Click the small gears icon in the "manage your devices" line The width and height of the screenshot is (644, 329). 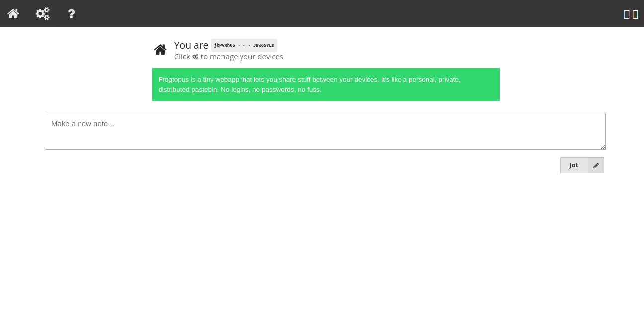pos(195,57)
